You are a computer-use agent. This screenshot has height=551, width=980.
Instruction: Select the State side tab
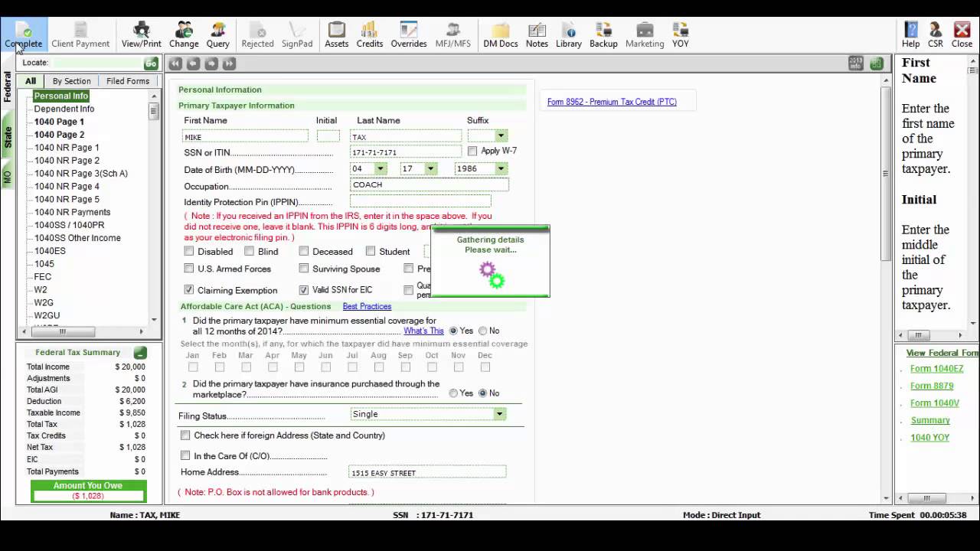[8, 137]
